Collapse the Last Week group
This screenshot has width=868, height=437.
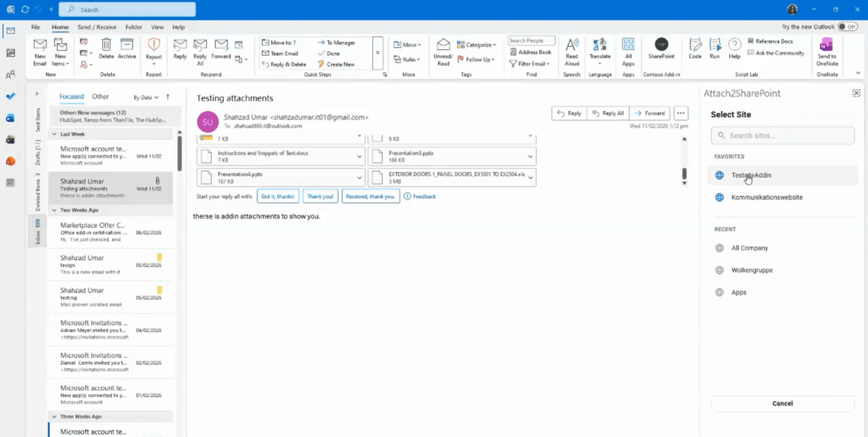(54, 134)
